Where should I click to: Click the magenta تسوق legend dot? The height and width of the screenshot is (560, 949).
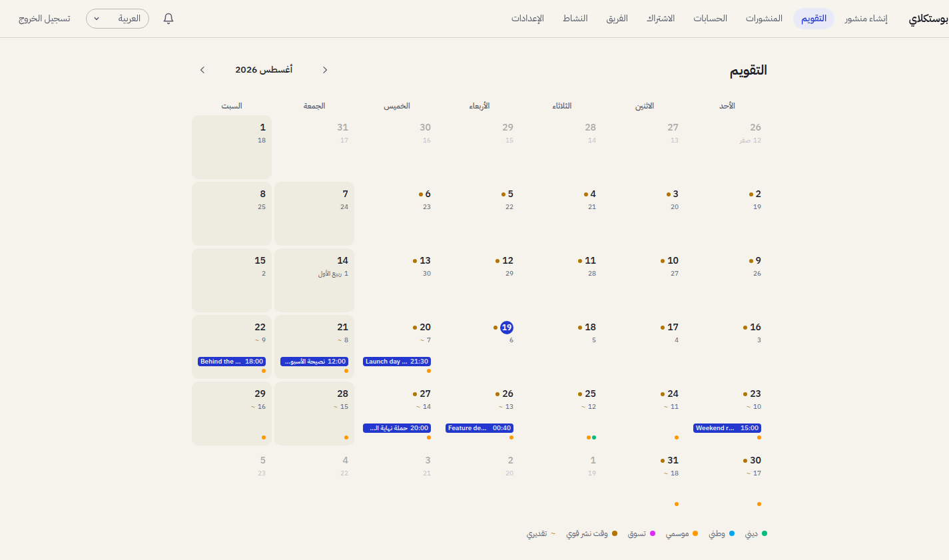point(653,533)
